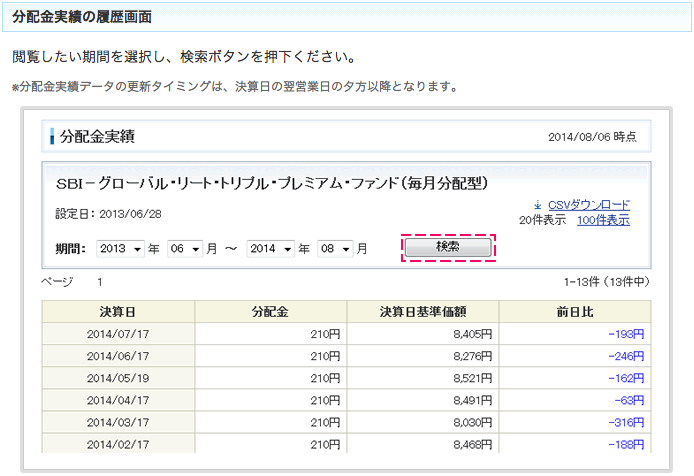The image size is (694, 476).
Task: Click the 8,276円 base price cell
Action: coord(423,356)
